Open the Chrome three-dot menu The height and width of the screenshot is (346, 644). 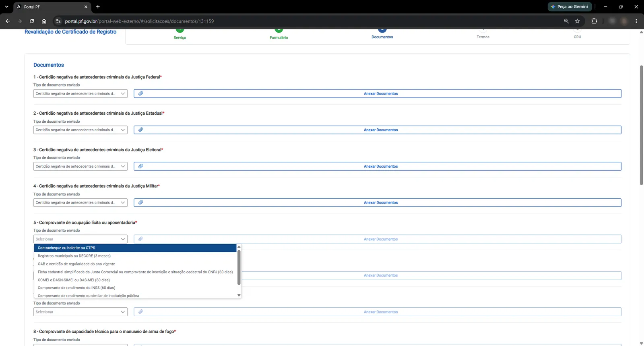click(636, 21)
